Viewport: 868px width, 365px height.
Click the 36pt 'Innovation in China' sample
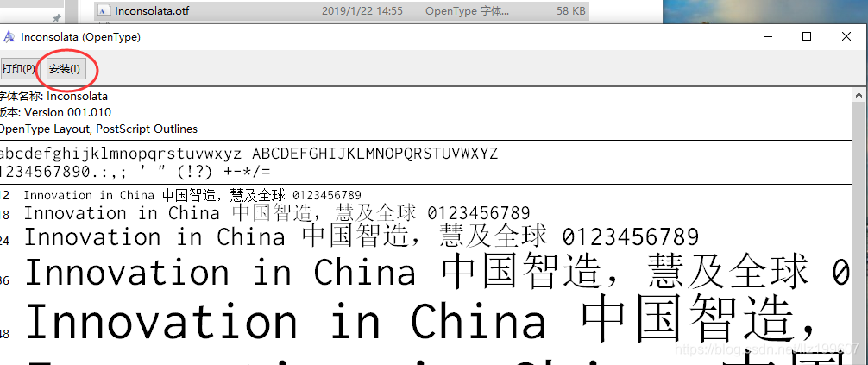[437, 273]
